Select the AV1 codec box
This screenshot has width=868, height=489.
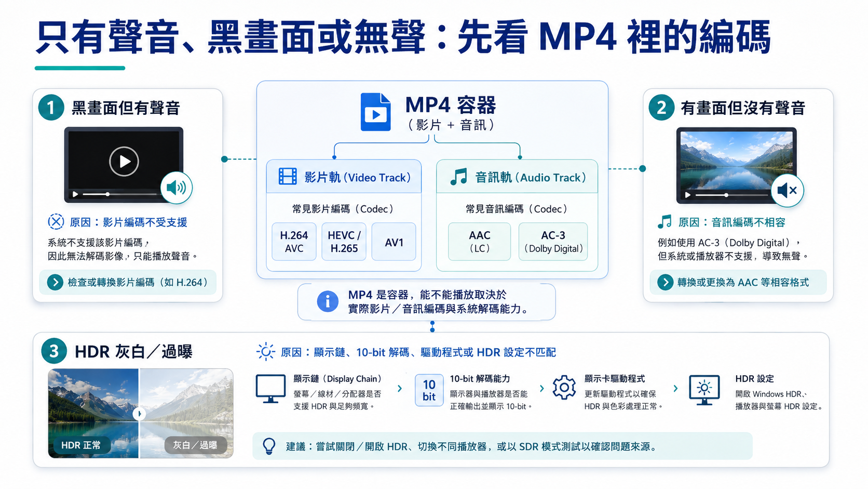pyautogui.click(x=394, y=242)
